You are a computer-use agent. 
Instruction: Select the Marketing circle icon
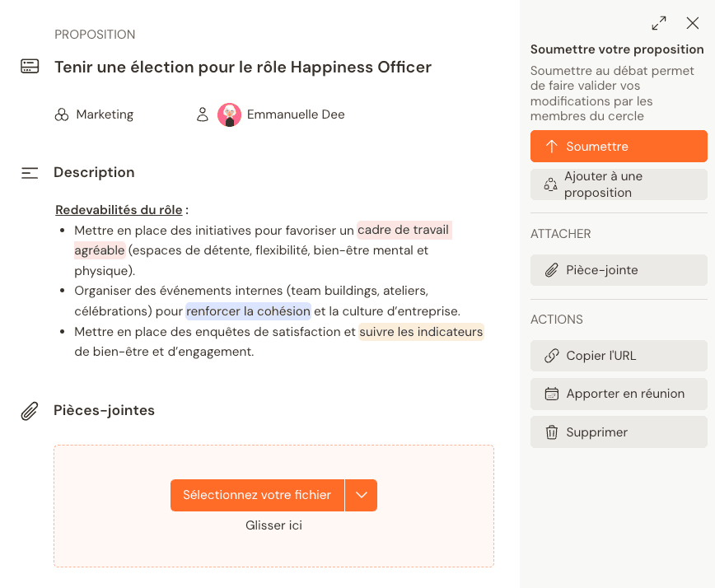pyautogui.click(x=62, y=114)
